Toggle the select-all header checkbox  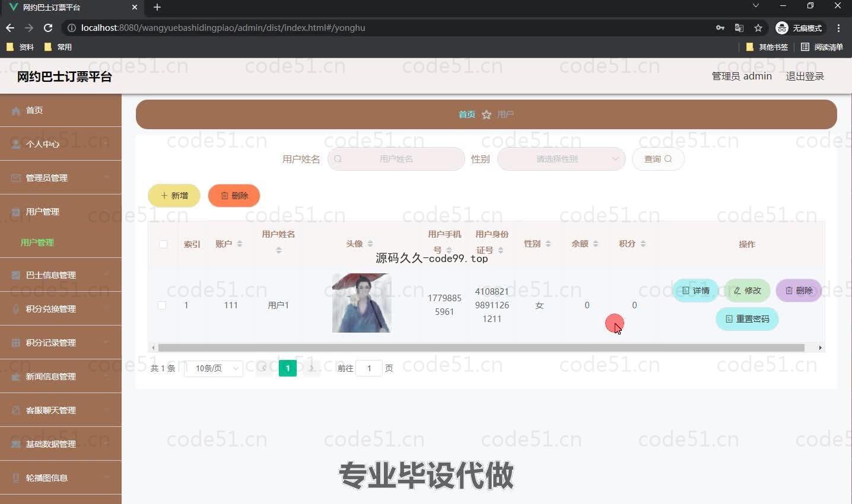pos(163,244)
